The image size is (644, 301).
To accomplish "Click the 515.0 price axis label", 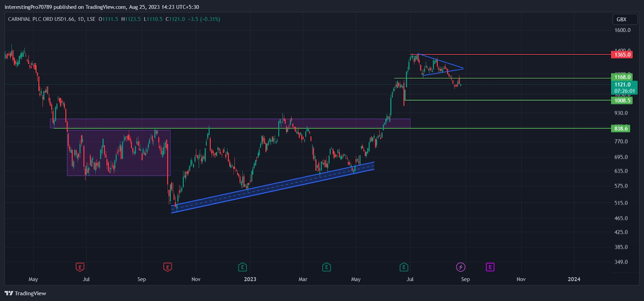I will (x=621, y=203).
